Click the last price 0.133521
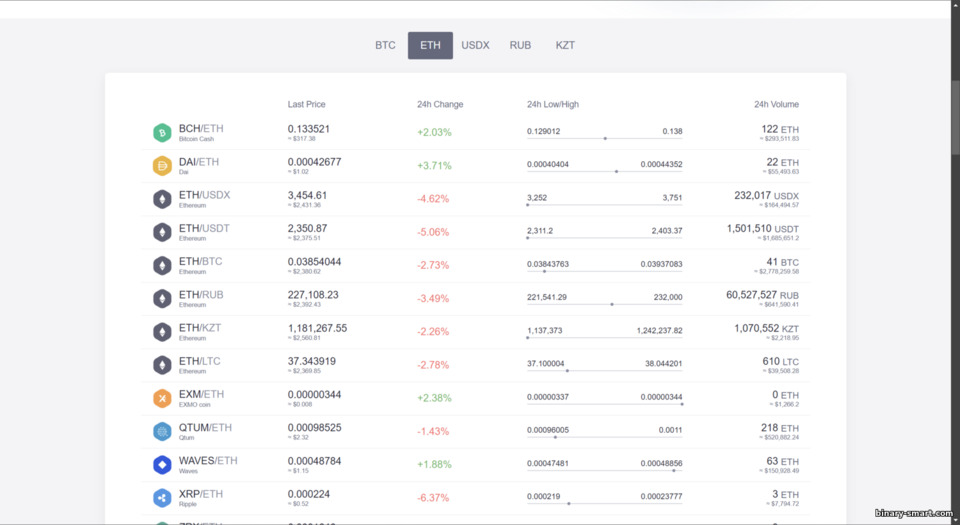Image resolution: width=960 pixels, height=525 pixels. coord(309,128)
